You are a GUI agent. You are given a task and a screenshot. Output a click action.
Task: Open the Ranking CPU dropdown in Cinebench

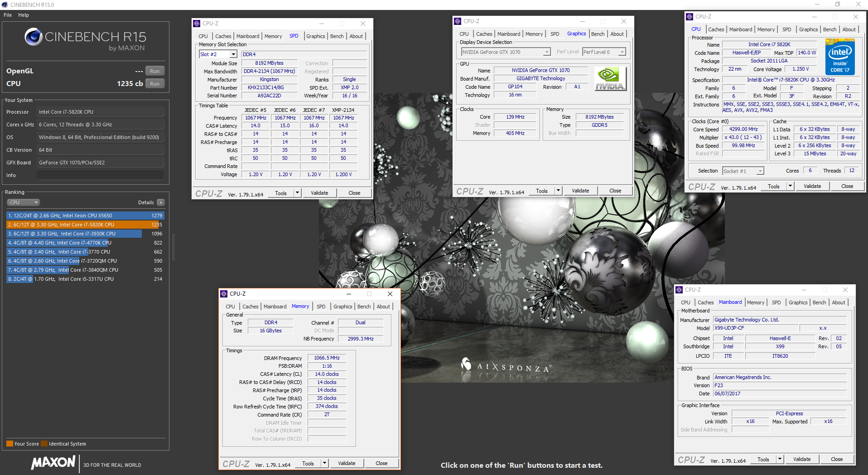[x=24, y=202]
